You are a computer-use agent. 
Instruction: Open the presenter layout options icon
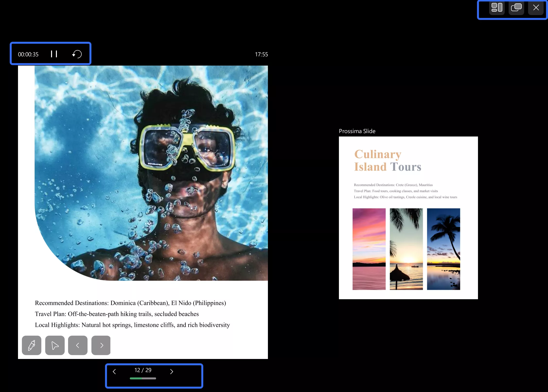click(497, 8)
